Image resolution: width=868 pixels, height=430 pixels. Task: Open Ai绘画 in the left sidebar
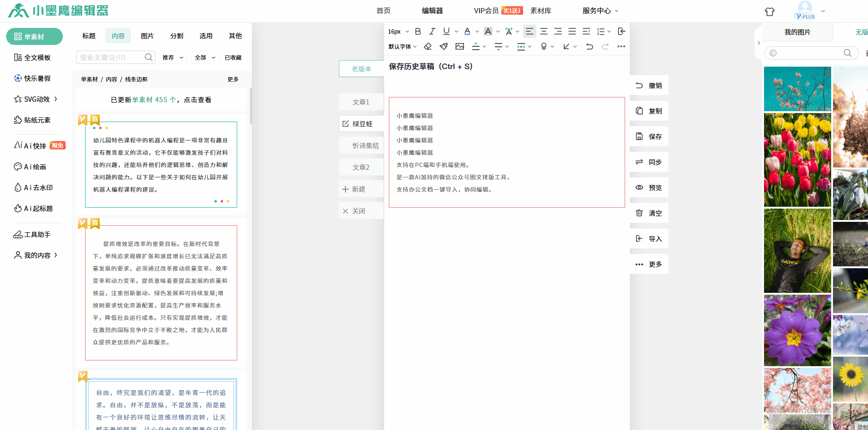pyautogui.click(x=30, y=167)
